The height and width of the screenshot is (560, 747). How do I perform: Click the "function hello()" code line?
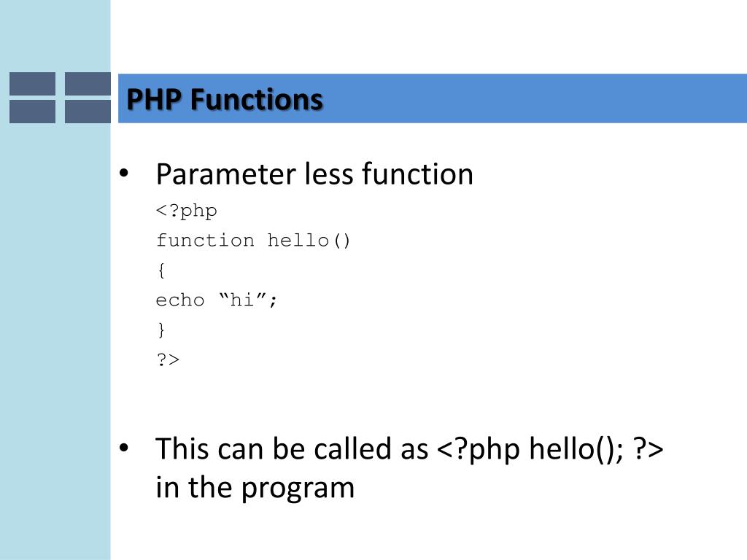253,241
